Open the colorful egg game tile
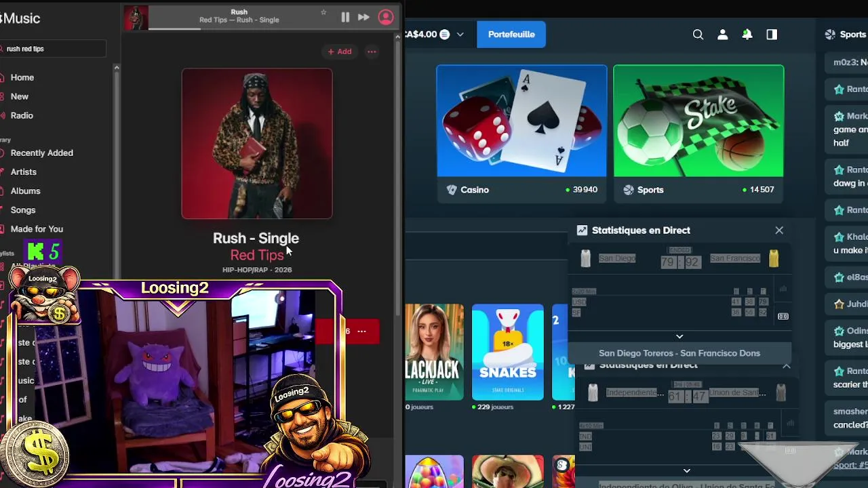The image size is (868, 488). click(x=434, y=472)
